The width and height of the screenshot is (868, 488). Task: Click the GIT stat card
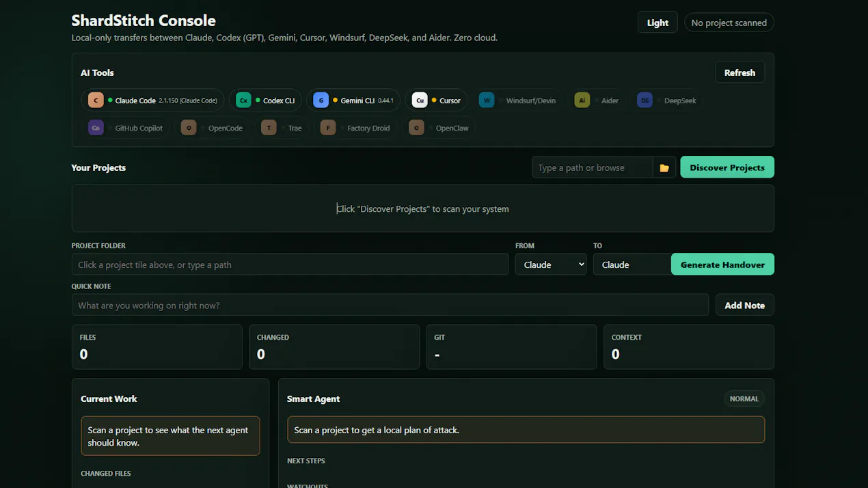click(x=512, y=347)
